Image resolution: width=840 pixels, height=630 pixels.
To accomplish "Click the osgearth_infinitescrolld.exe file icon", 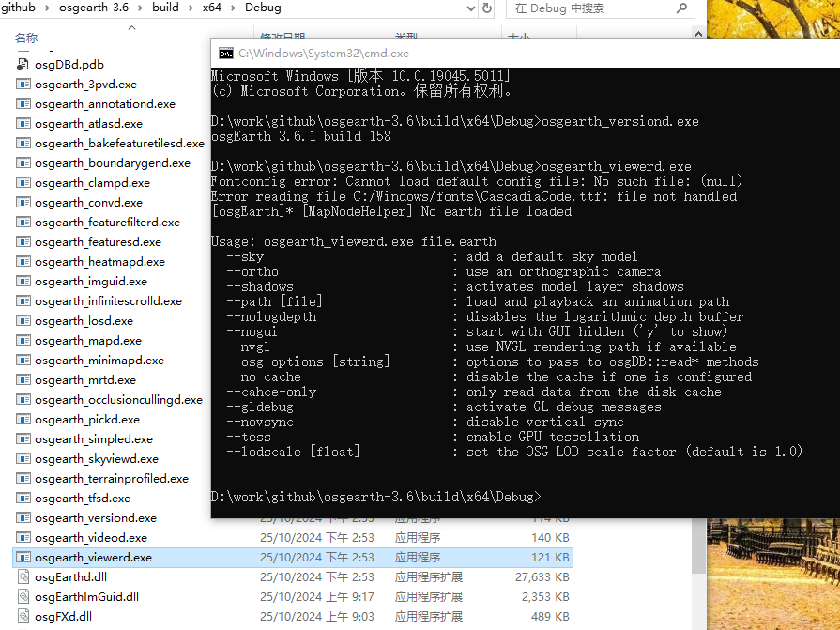I will pyautogui.click(x=23, y=301).
